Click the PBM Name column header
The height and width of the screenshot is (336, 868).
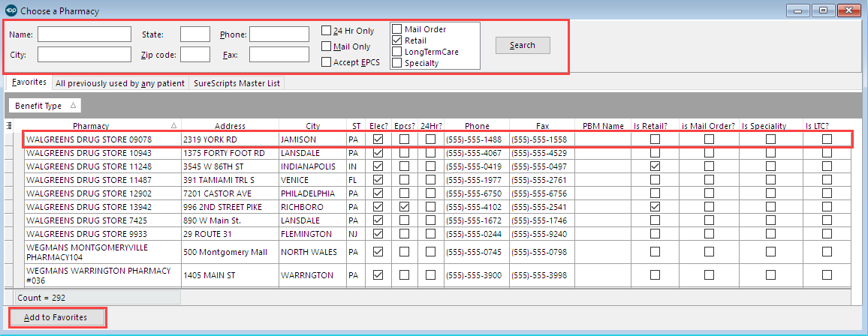point(603,126)
